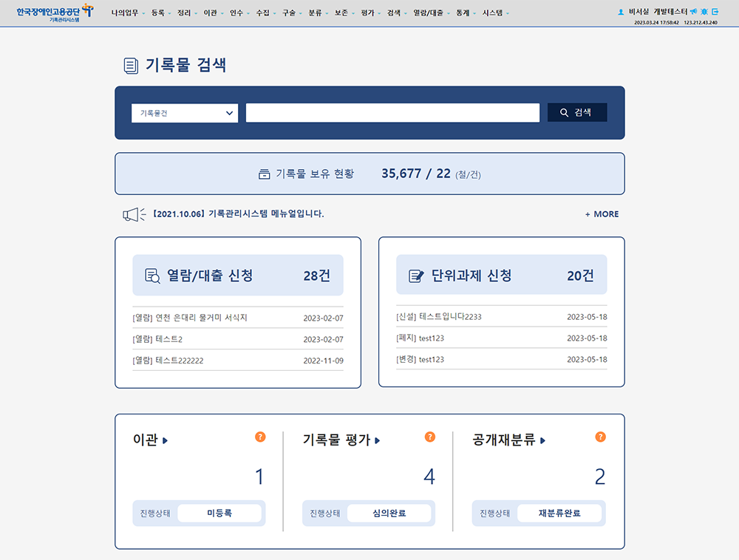739x560 pixels.
Task: Click the 35,677 / 22 holdings count
Action: click(415, 174)
